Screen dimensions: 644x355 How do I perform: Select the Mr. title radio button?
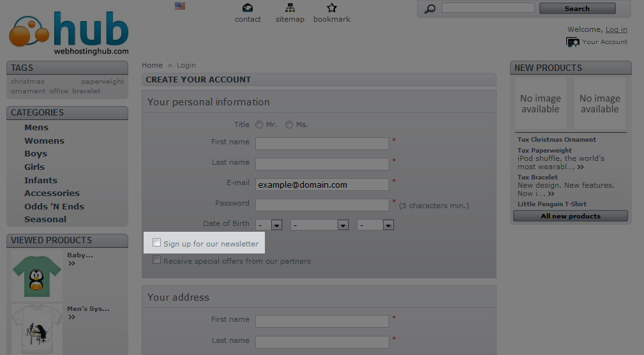[259, 125]
